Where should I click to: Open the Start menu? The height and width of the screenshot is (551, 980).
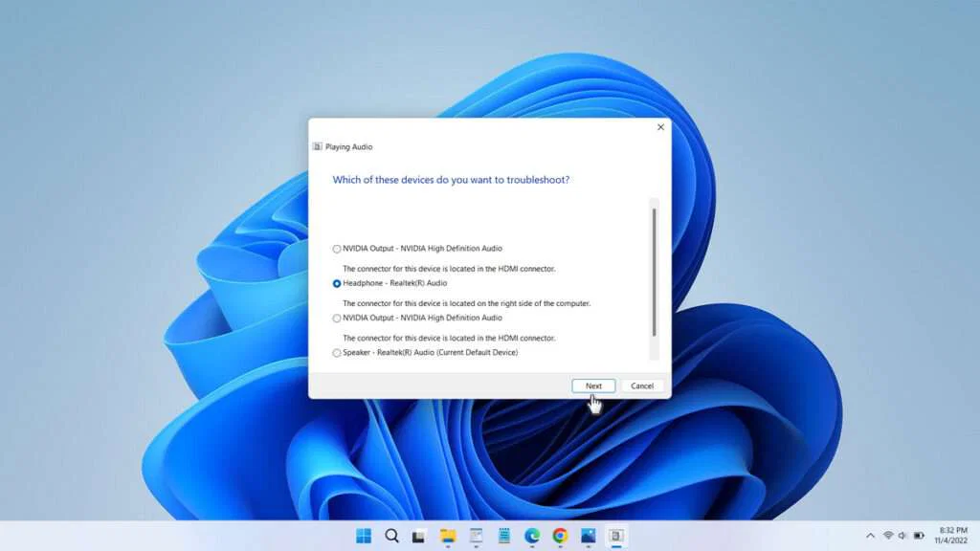tap(364, 537)
